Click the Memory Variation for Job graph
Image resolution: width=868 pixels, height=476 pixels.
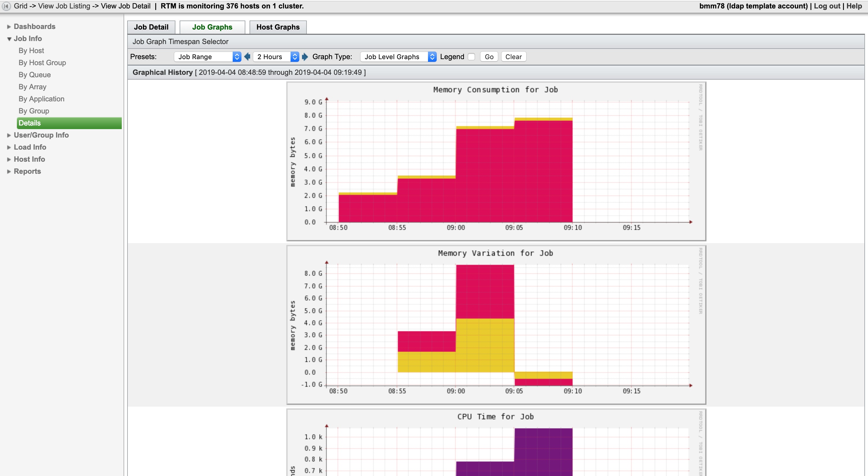click(496, 325)
